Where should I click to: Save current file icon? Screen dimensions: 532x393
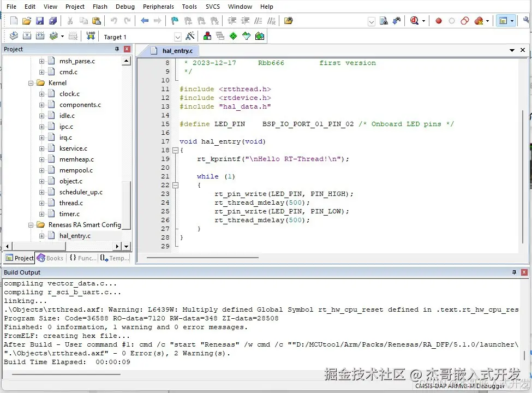(x=40, y=21)
